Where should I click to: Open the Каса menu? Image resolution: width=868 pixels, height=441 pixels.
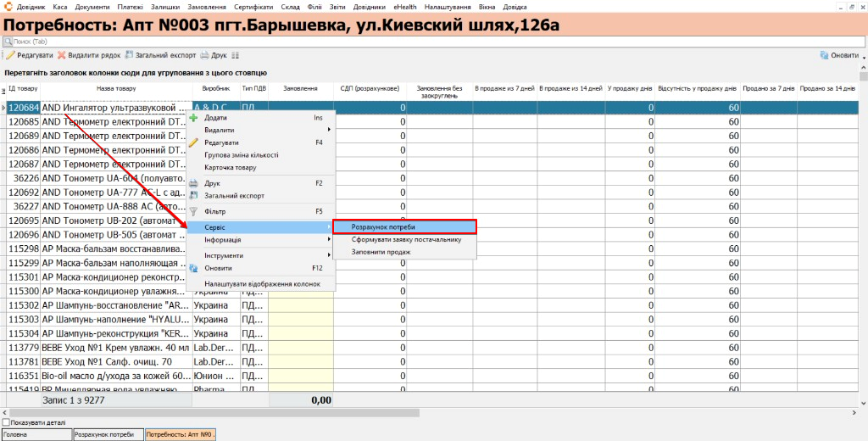[x=60, y=7]
